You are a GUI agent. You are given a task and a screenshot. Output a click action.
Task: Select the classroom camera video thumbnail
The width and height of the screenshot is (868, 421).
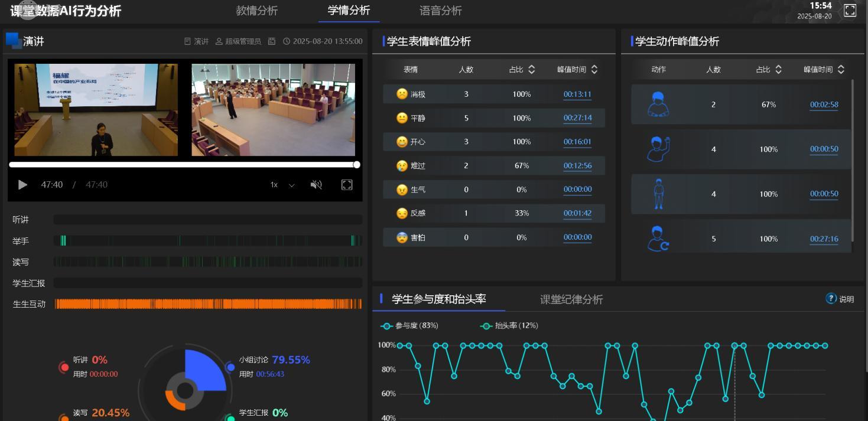[x=273, y=110]
